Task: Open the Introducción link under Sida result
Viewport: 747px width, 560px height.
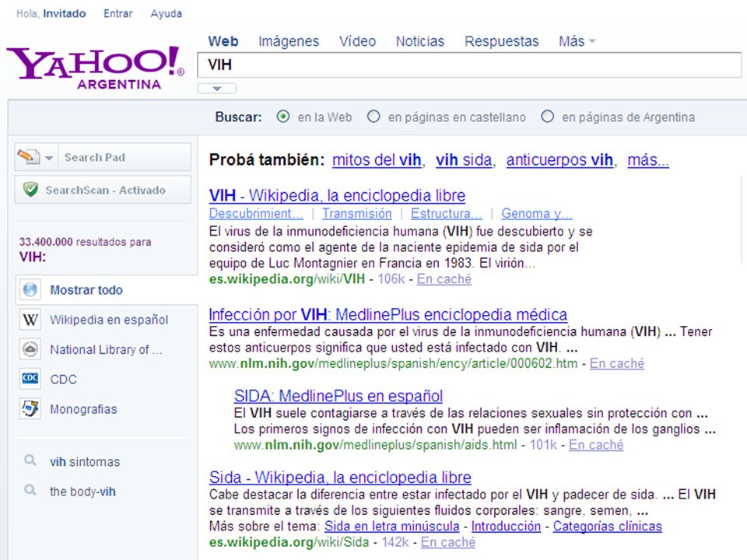Action: pyautogui.click(x=506, y=527)
